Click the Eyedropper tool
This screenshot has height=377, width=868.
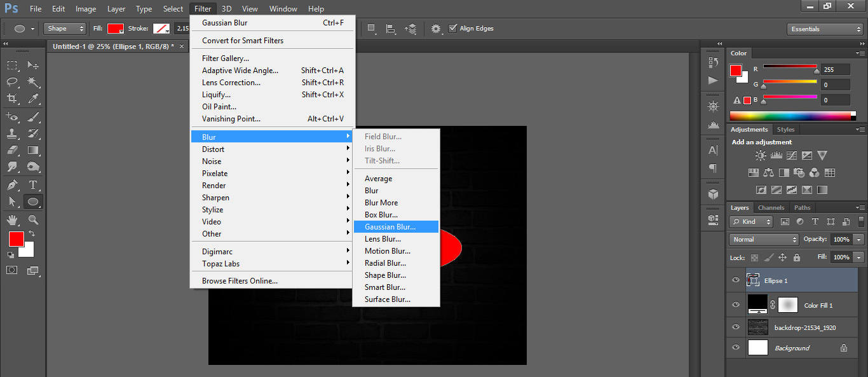pos(34,99)
